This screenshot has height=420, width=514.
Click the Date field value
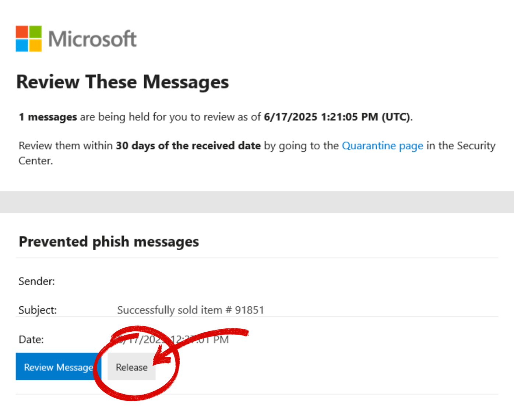[x=173, y=339]
